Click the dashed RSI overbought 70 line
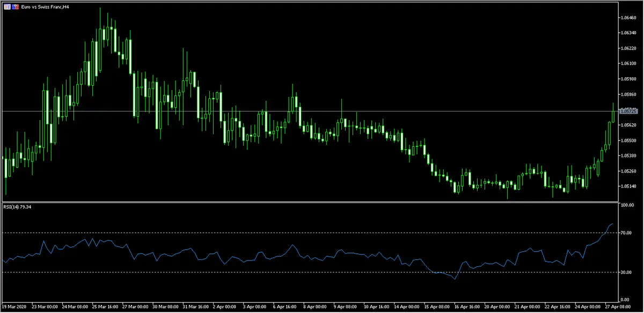This screenshot has height=313, width=644. pos(268,233)
